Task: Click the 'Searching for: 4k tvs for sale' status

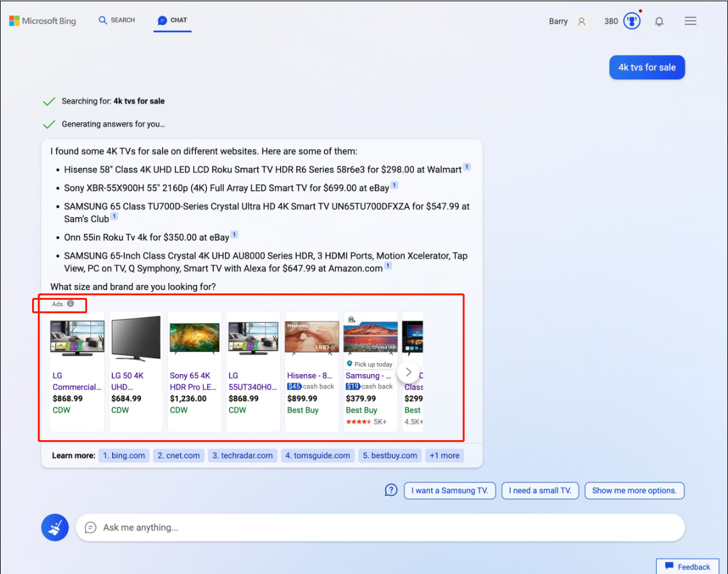Action: tap(113, 101)
